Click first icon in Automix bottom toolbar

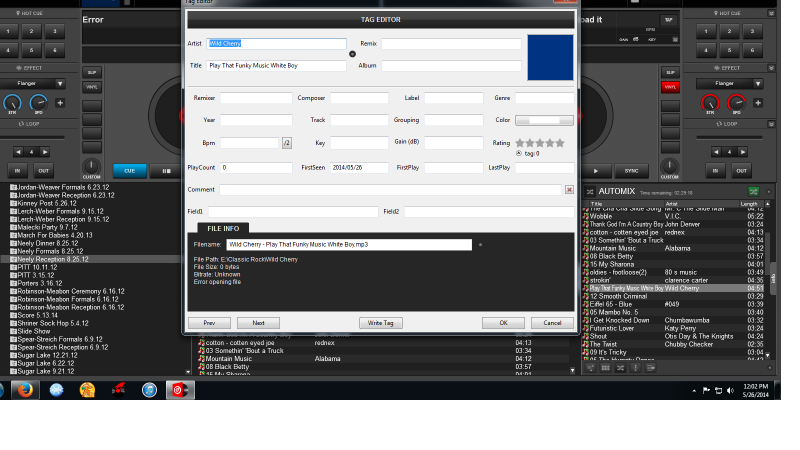(x=590, y=368)
